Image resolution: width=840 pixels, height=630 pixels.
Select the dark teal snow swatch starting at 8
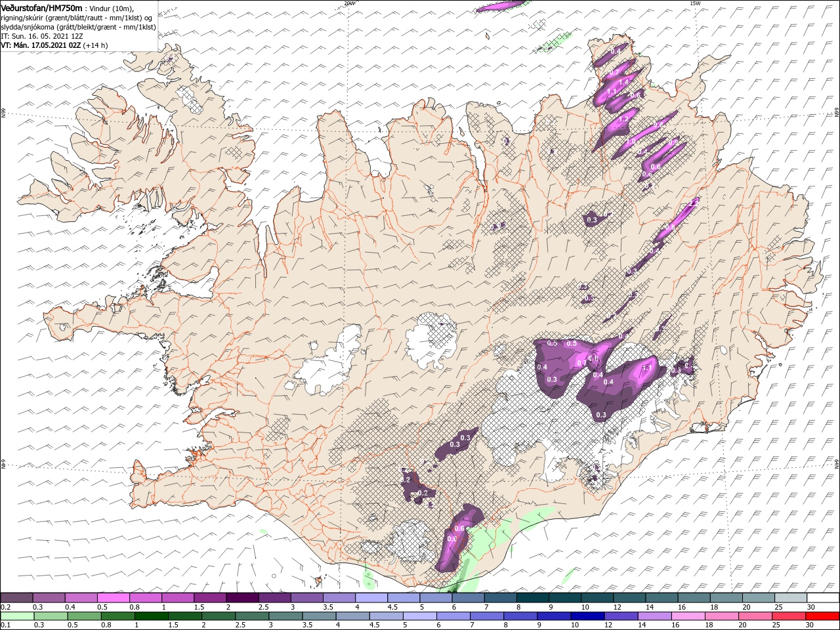coord(533,598)
